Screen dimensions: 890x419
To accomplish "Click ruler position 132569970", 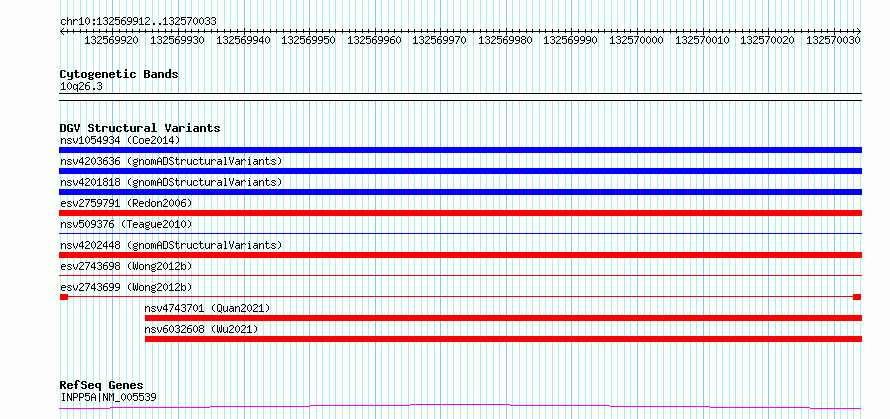I will tap(439, 40).
